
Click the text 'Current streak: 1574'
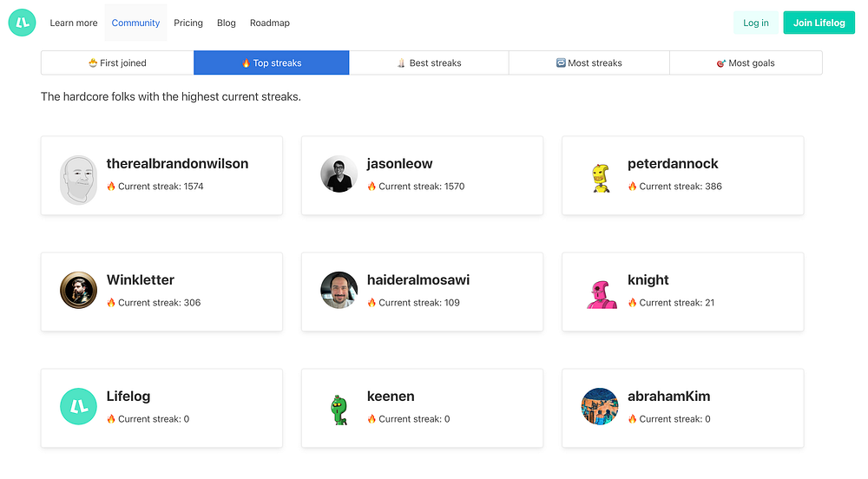pos(161,187)
